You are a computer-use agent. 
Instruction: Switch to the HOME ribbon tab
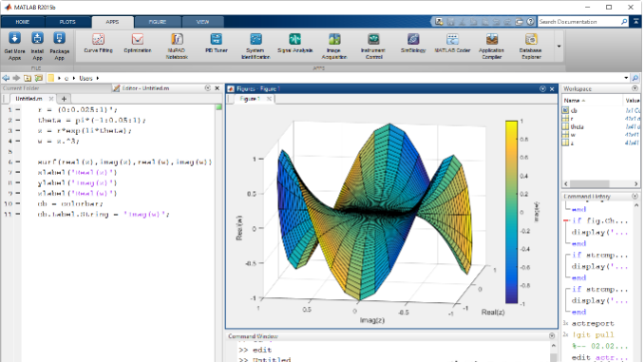pyautogui.click(x=23, y=22)
